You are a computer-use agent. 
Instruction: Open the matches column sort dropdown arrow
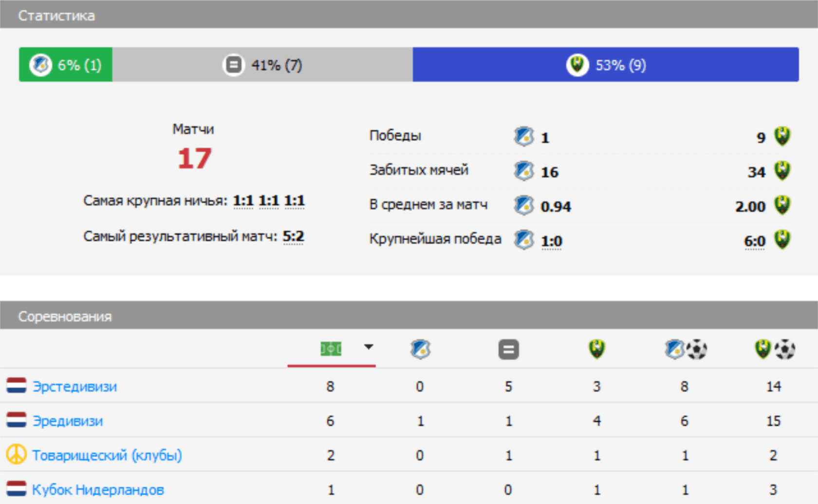pyautogui.click(x=369, y=347)
